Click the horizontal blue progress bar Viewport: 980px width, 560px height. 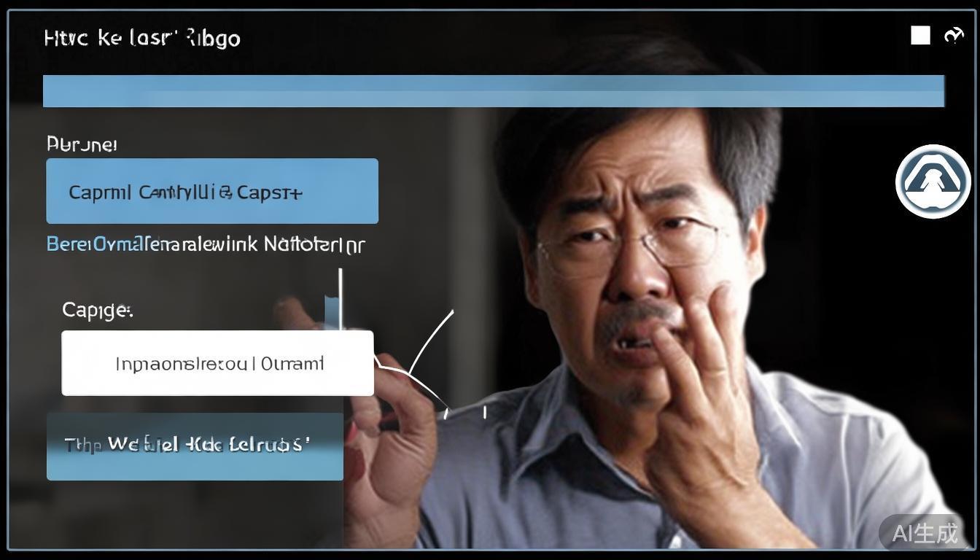click(x=494, y=91)
